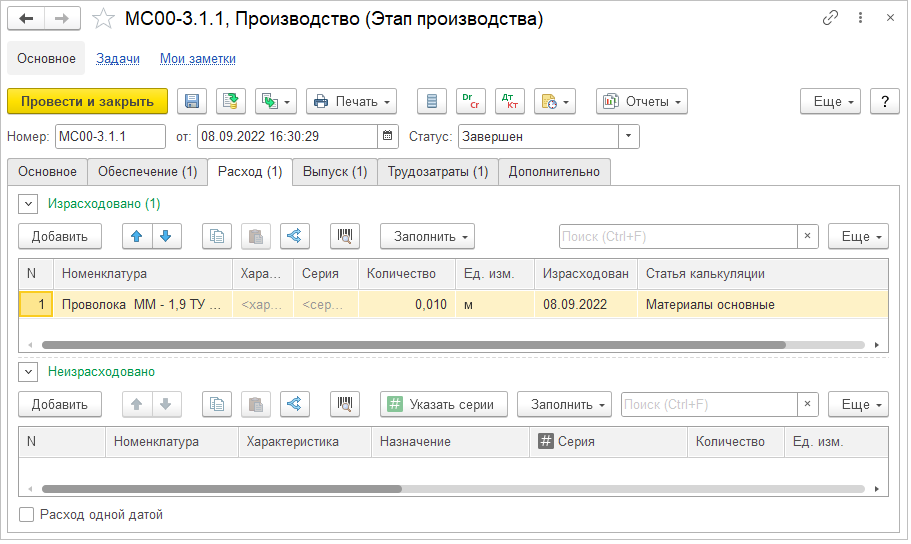Collapse the Израсходовано (1) section
The height and width of the screenshot is (544, 911).
pyautogui.click(x=27, y=204)
